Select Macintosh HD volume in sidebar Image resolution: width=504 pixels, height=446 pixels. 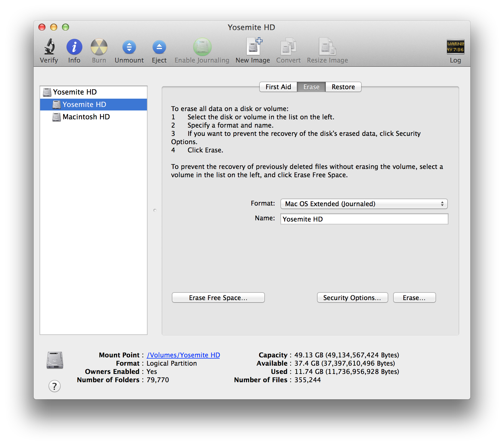pyautogui.click(x=94, y=117)
